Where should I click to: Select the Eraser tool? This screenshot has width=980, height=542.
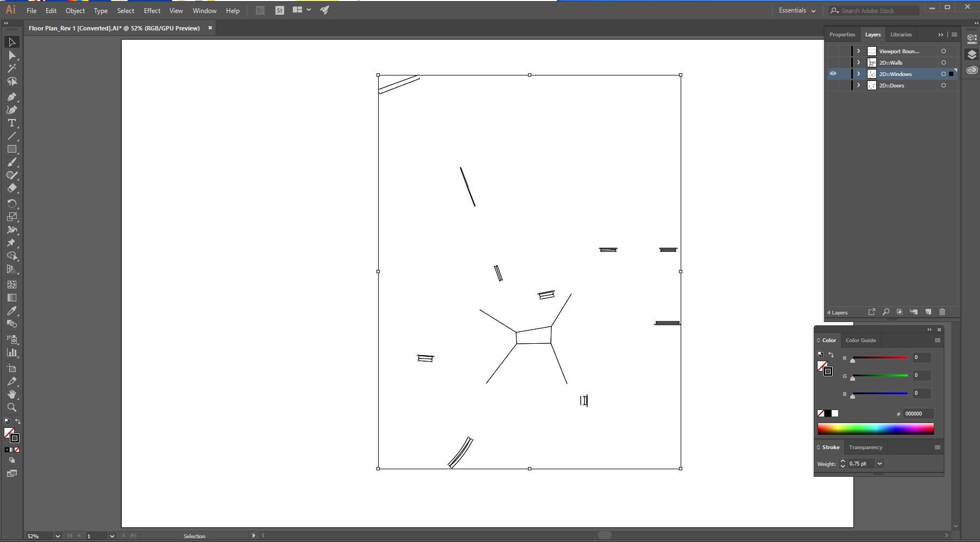coord(12,188)
